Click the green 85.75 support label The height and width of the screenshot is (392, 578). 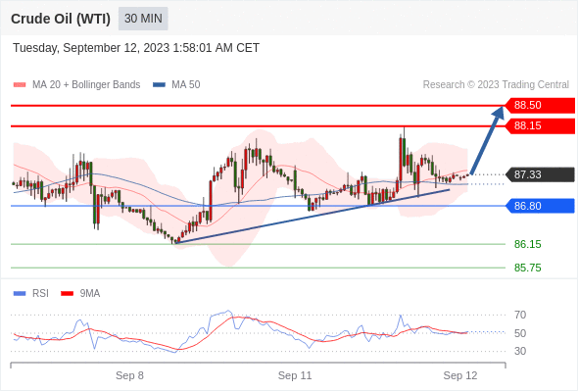527,268
